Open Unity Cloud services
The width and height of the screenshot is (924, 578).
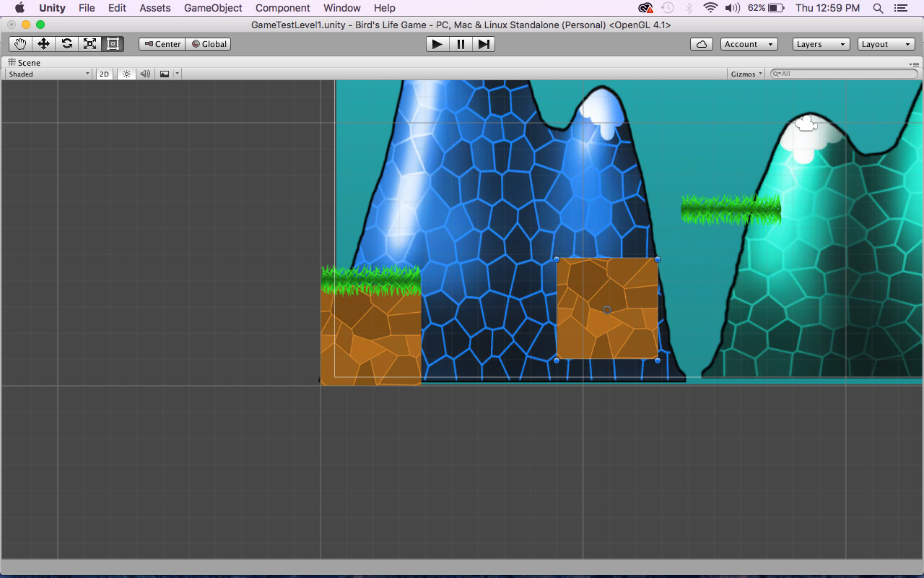pyautogui.click(x=701, y=43)
